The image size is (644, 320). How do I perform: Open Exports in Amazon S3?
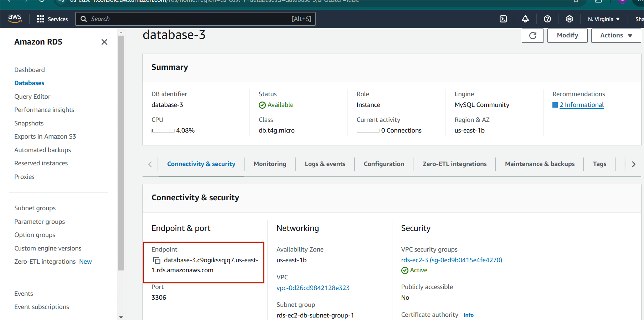pyautogui.click(x=45, y=136)
